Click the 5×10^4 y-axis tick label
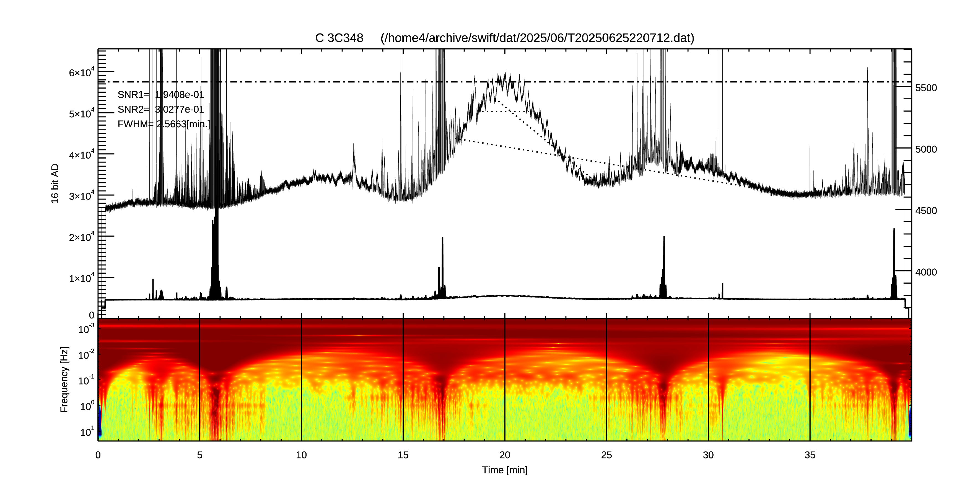 point(81,113)
